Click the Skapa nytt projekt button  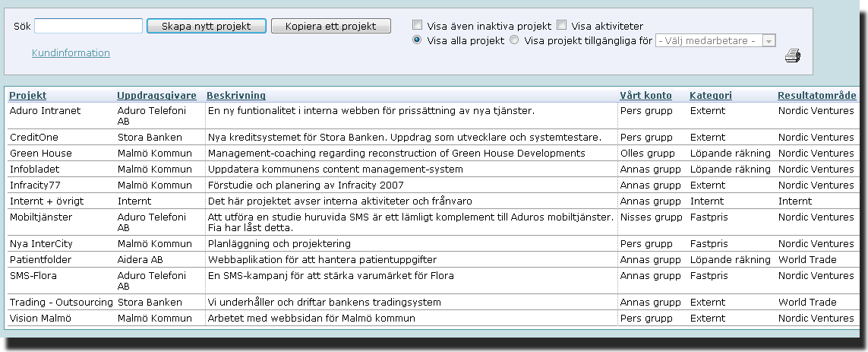[207, 26]
